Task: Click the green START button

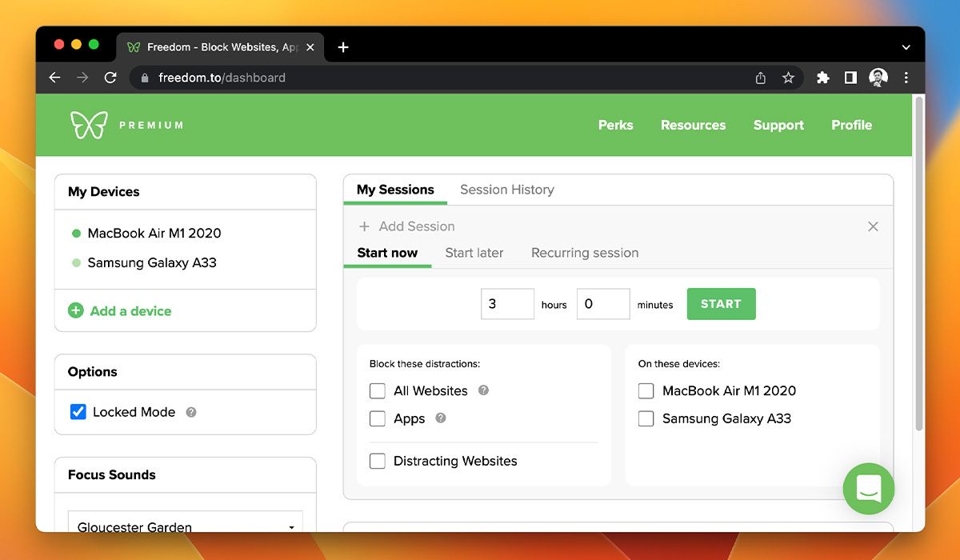Action: point(721,304)
